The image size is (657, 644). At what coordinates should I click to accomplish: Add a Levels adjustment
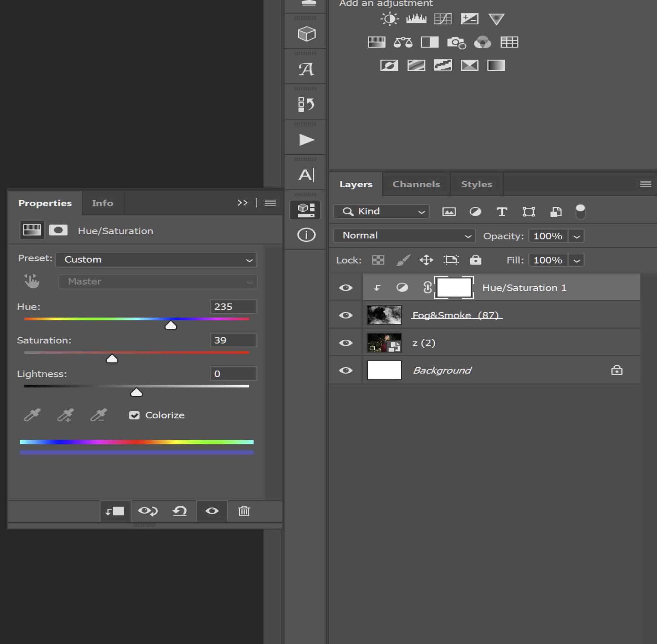(416, 19)
